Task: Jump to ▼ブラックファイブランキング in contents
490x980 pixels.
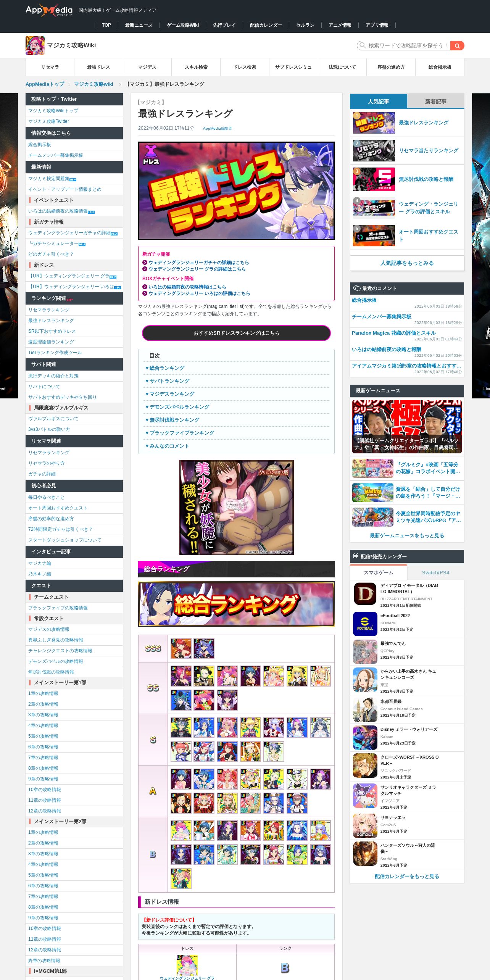Action: pyautogui.click(x=180, y=433)
